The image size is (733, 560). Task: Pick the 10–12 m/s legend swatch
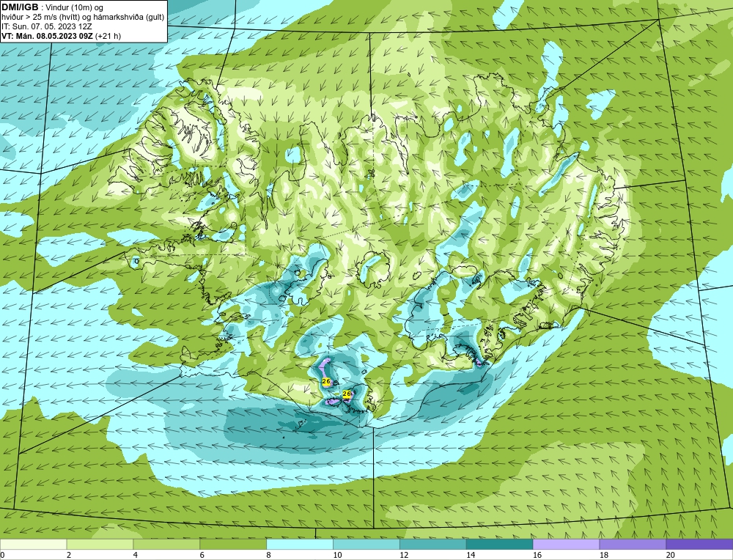[x=366, y=544]
